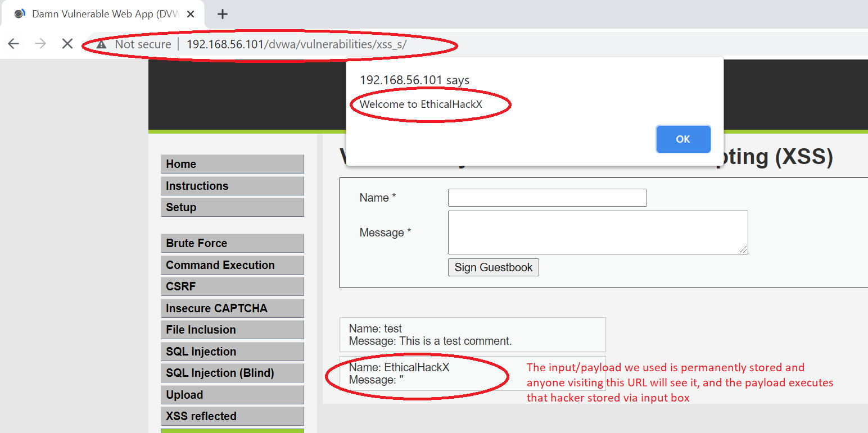Click the 'Not secure' label

[143, 44]
